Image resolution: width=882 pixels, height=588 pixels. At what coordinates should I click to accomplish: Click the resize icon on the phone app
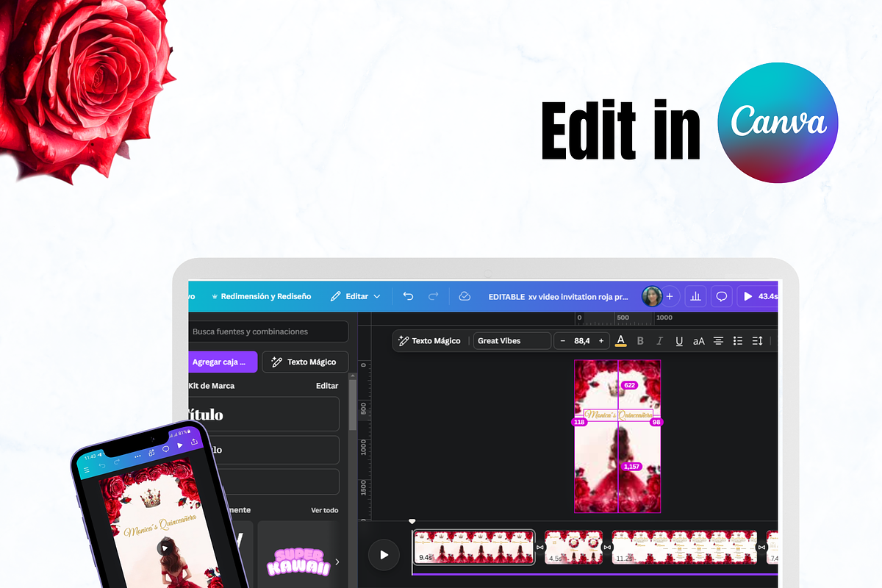coord(151,452)
